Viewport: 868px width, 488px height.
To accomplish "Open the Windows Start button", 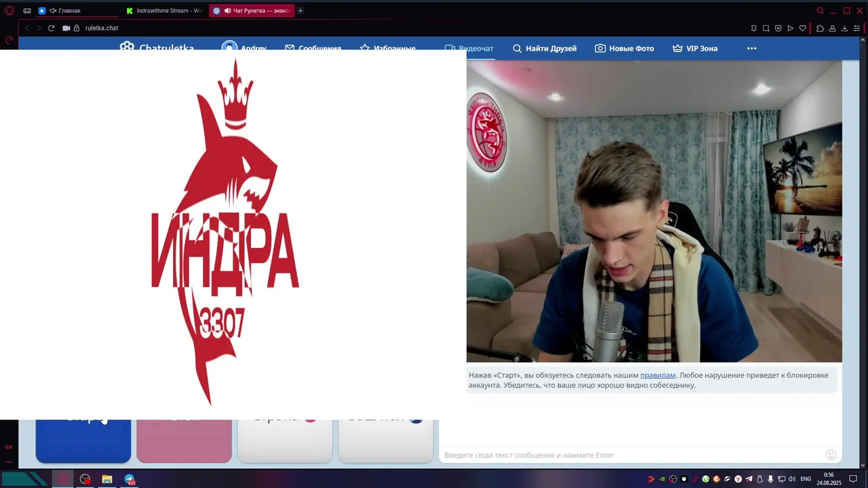I will click(x=24, y=479).
